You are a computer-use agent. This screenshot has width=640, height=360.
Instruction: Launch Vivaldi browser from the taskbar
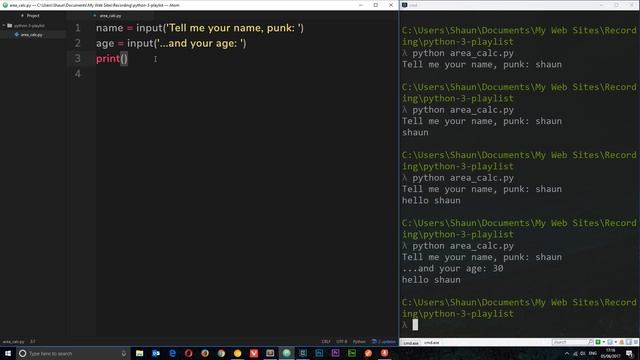pos(254,353)
